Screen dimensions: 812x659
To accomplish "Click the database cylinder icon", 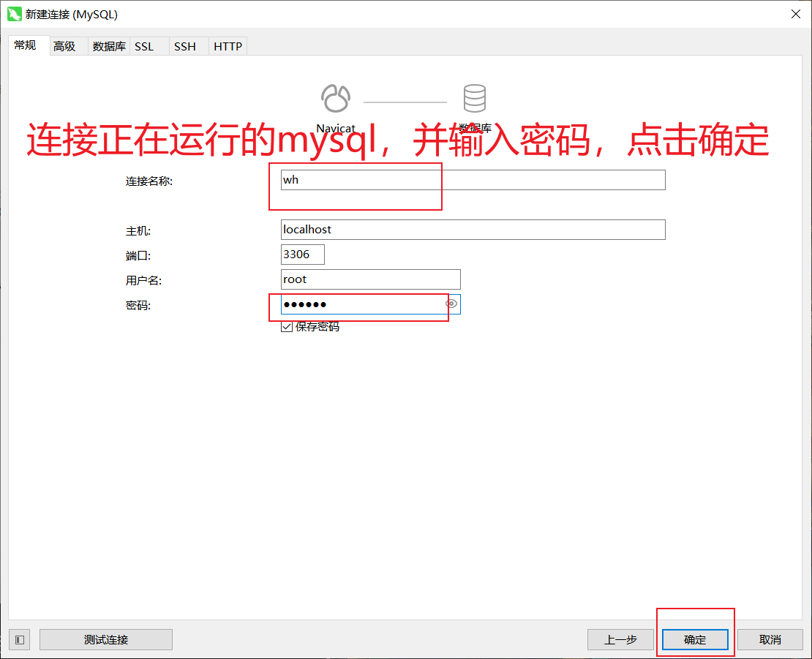I will click(x=474, y=98).
